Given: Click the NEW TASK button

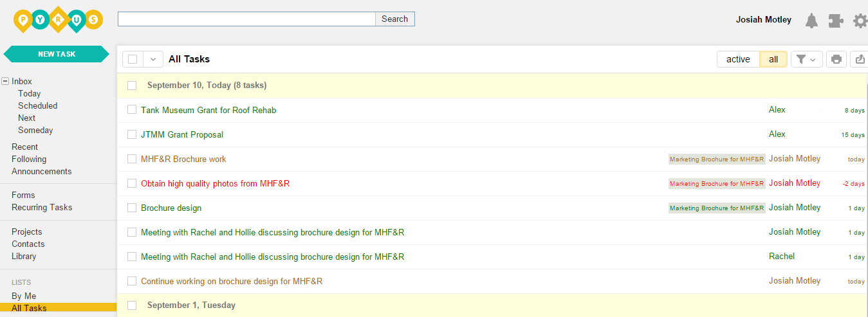Looking at the screenshot, I should coord(57,54).
